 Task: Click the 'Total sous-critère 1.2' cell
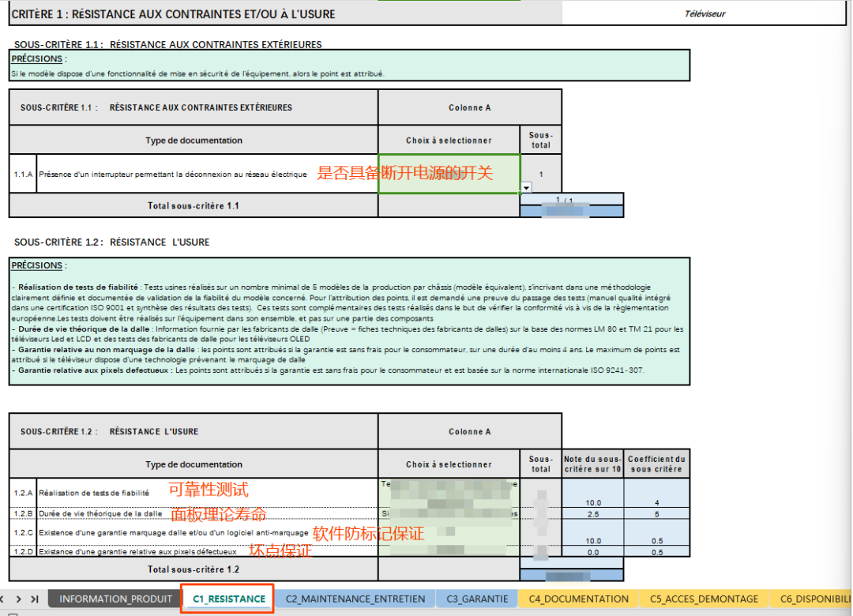[x=194, y=569]
